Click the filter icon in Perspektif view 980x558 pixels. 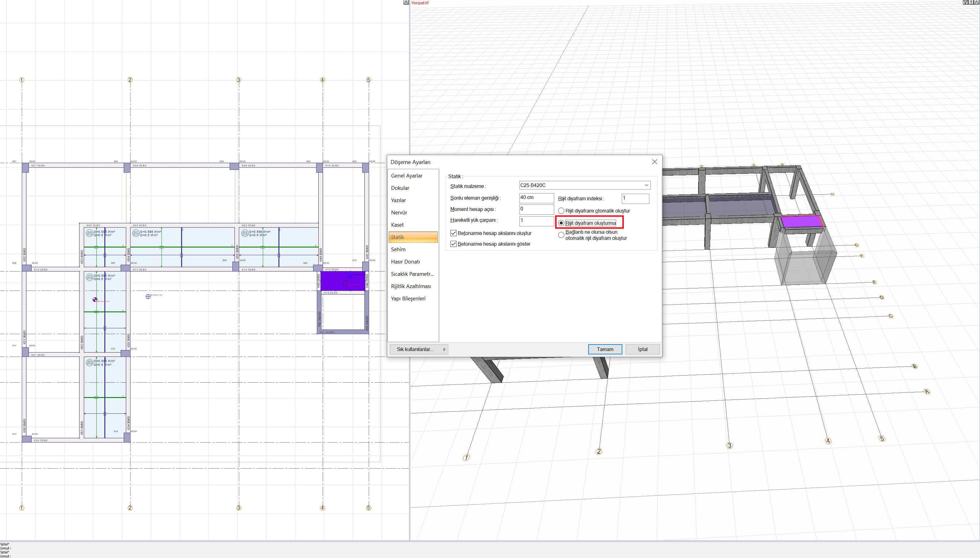[966, 2]
